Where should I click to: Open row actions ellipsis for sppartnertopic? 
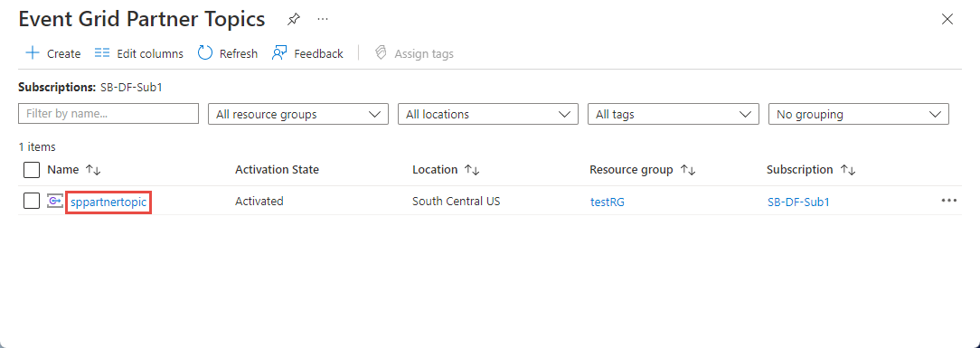948,201
